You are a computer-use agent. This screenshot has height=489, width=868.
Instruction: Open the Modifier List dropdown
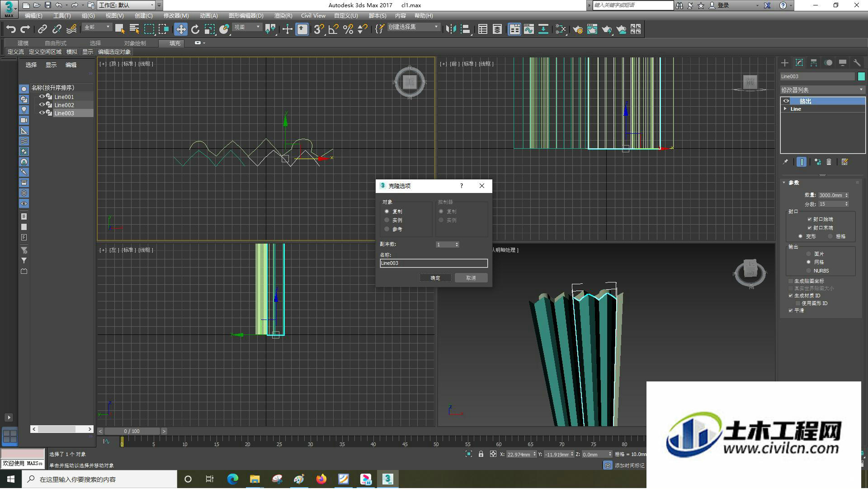pyautogui.click(x=822, y=90)
